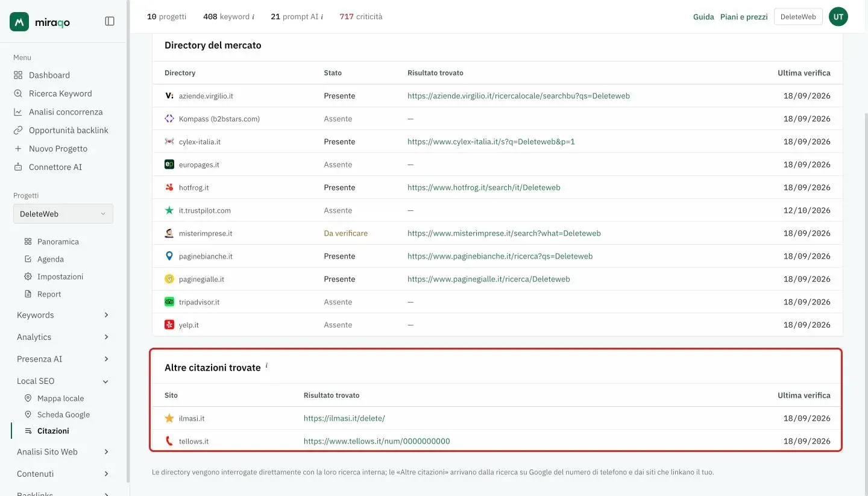This screenshot has width=868, height=496.
Task: Open Scheda Google in sidebar
Action: [x=63, y=415]
